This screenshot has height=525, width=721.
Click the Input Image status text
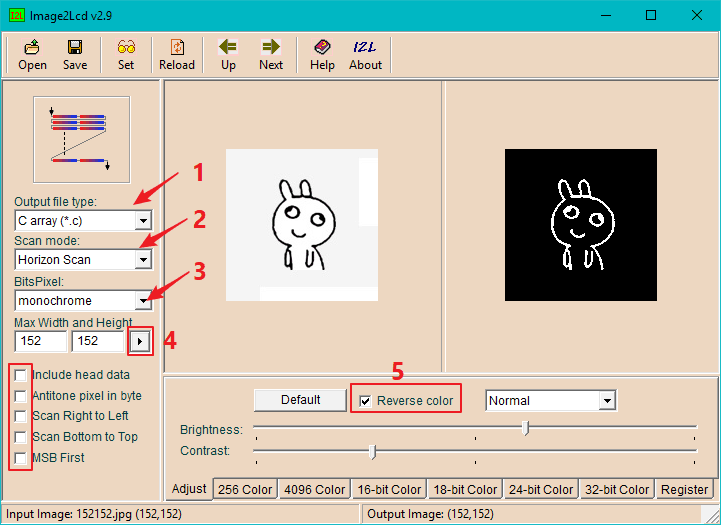coord(94,514)
